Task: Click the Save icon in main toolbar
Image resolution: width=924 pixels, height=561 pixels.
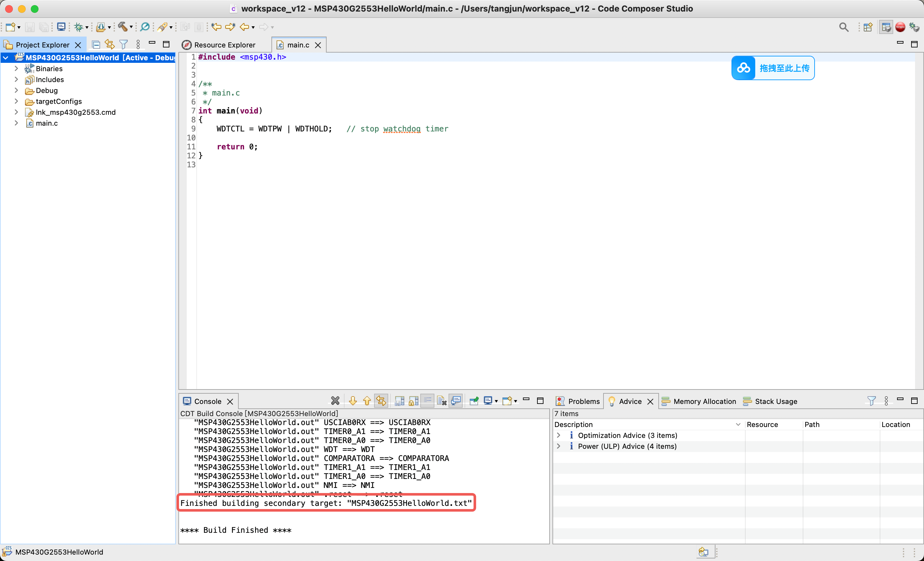Action: 30,27
